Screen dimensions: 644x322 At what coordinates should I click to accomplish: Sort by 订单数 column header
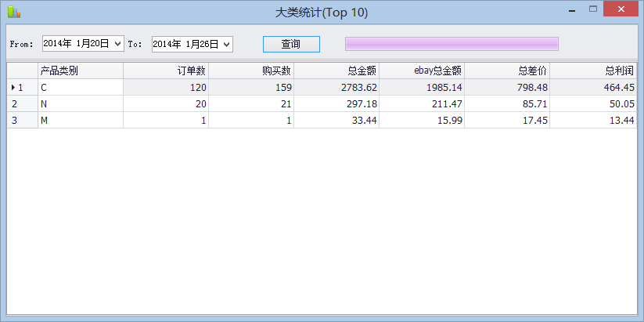[x=166, y=71]
